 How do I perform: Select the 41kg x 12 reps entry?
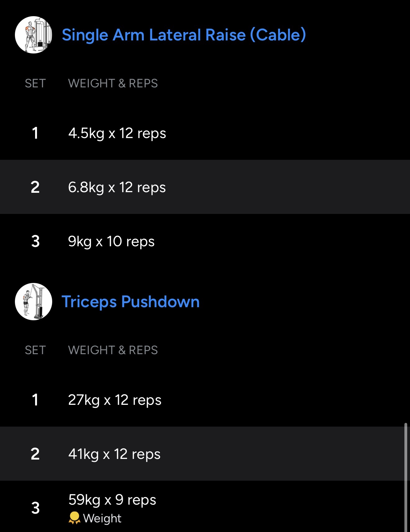pos(114,454)
